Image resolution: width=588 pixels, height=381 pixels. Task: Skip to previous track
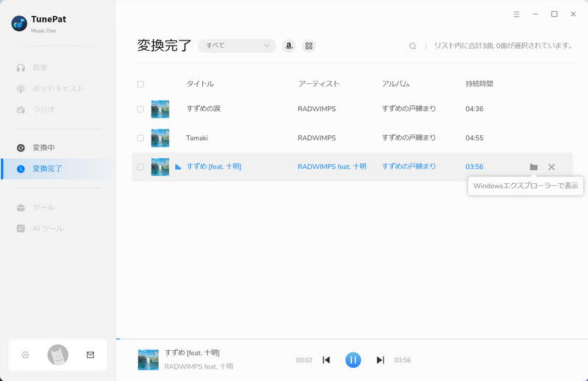click(x=326, y=360)
